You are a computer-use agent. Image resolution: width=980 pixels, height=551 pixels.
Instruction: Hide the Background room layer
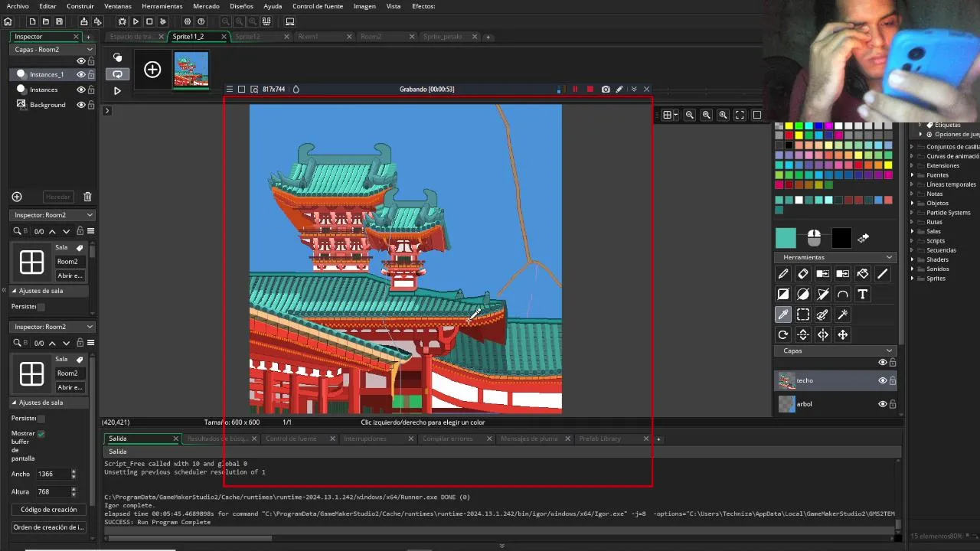pos(80,105)
